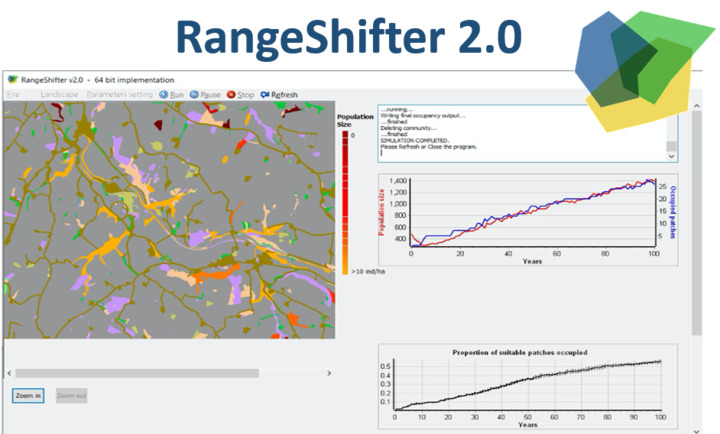Click the 'Deleting community...' log line
Image resolution: width=720 pixels, height=434 pixels.
click(x=409, y=128)
